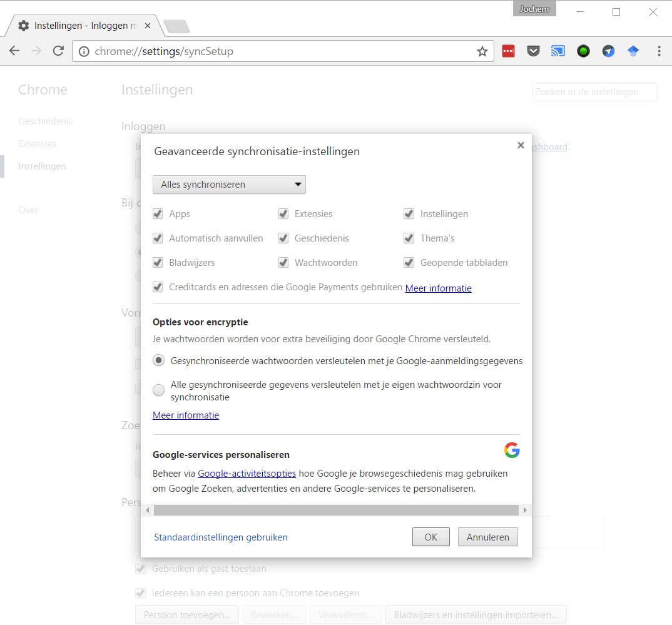Toggle the Bladwijzers checkbox

click(x=158, y=263)
